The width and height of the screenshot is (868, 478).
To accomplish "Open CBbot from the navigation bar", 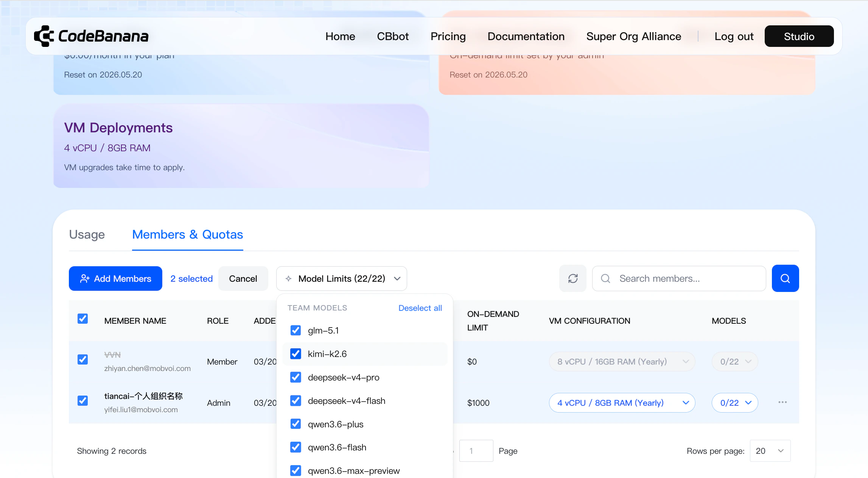I will tap(393, 36).
